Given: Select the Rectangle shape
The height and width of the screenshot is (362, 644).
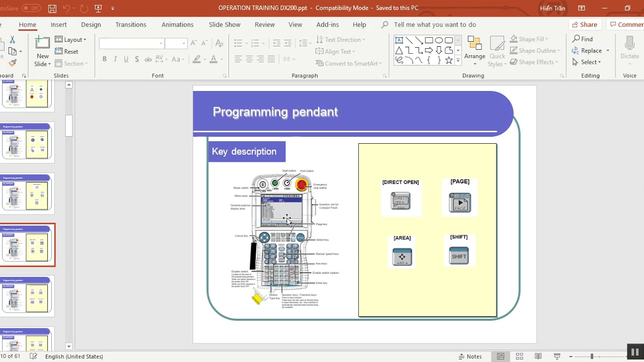Looking at the screenshot, I should pos(429,40).
